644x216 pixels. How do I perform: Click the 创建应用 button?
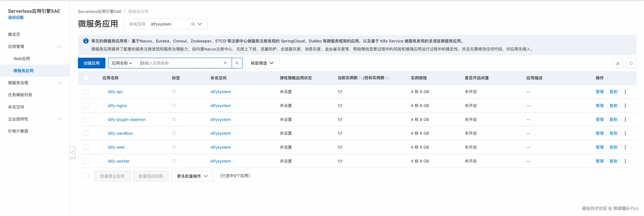(91, 63)
